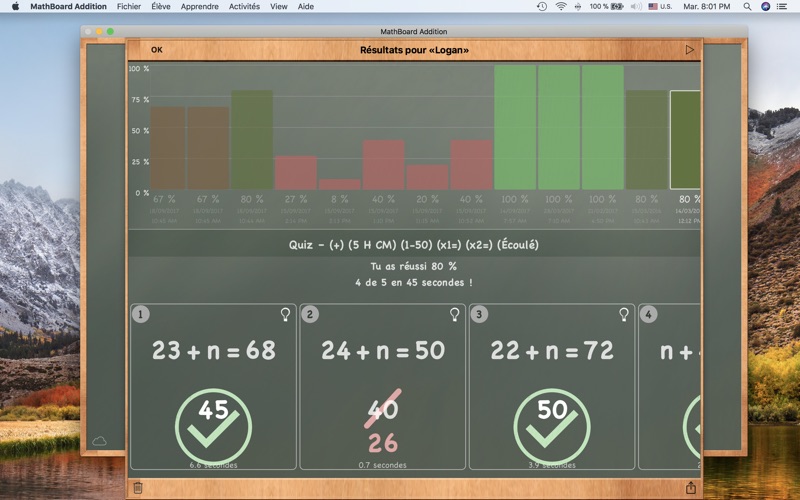Viewport: 800px width, 500px height.
Task: Open the MathBoard Addition app menu
Action: point(68,7)
